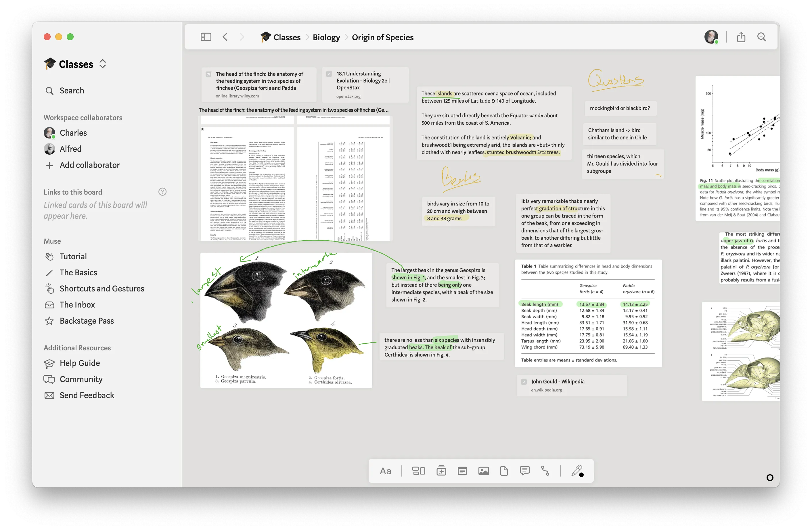The image size is (812, 530).
Task: Click the Help Guide graduation cap icon
Action: coord(49,363)
